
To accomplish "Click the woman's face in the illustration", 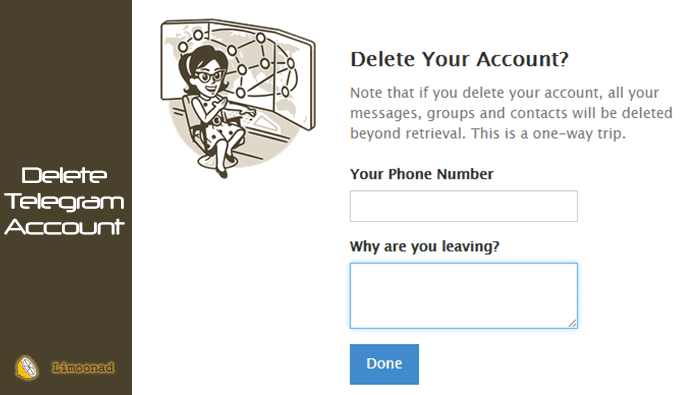I will [x=208, y=79].
